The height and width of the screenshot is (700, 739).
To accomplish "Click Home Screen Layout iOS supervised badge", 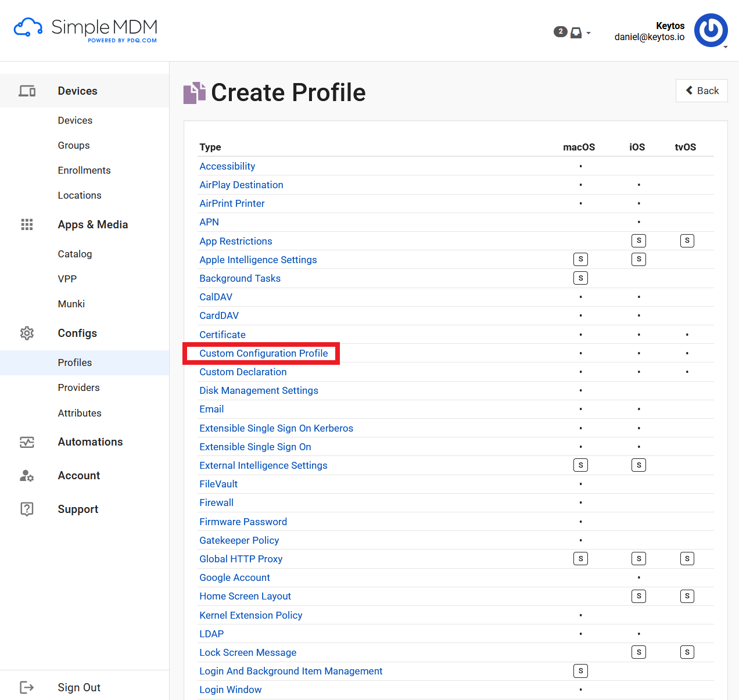I will click(x=638, y=595).
